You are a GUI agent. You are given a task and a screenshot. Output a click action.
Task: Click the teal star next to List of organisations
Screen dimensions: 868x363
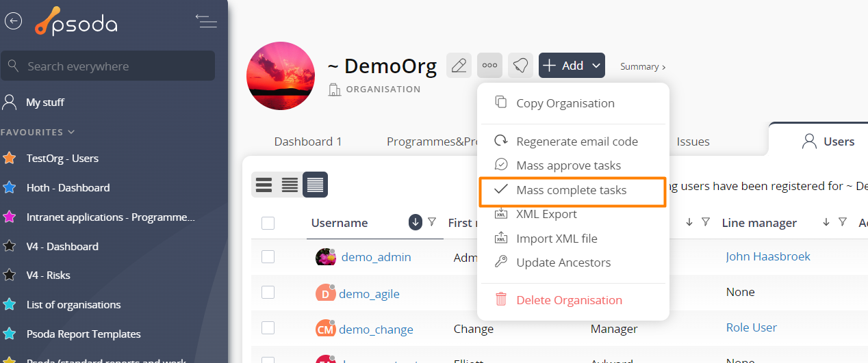click(x=10, y=305)
